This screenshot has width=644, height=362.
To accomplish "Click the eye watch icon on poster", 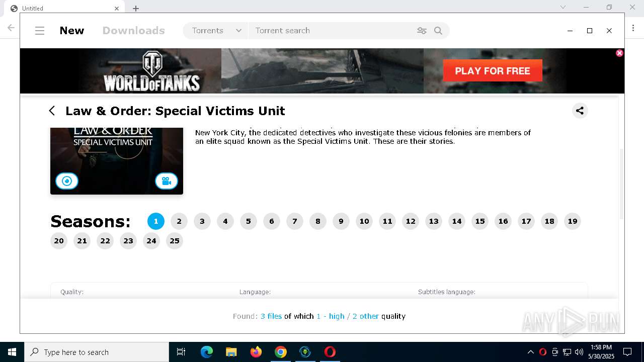I will [67, 181].
